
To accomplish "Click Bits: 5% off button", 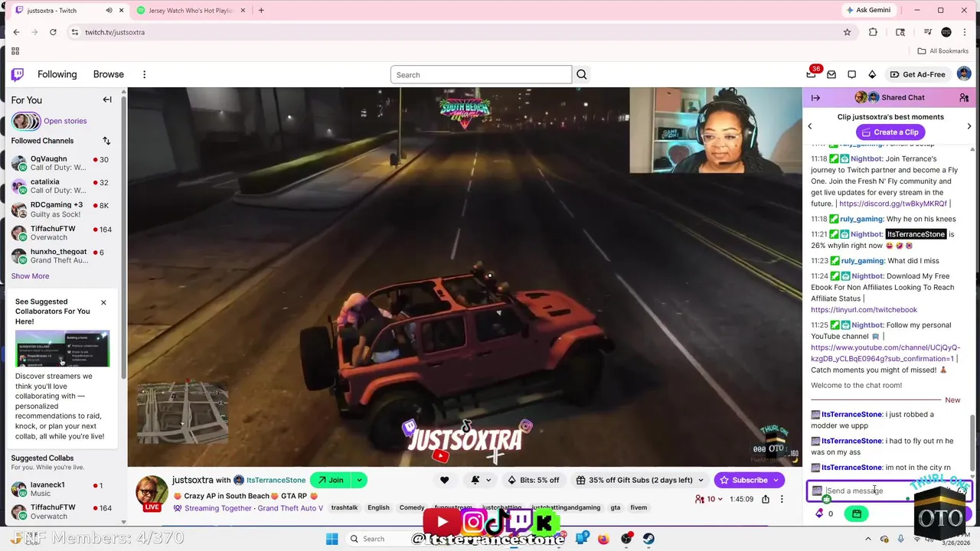I will click(x=534, y=480).
